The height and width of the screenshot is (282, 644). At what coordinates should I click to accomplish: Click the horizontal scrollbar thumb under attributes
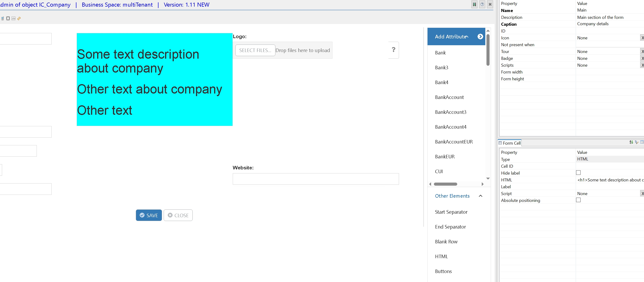coord(445,184)
